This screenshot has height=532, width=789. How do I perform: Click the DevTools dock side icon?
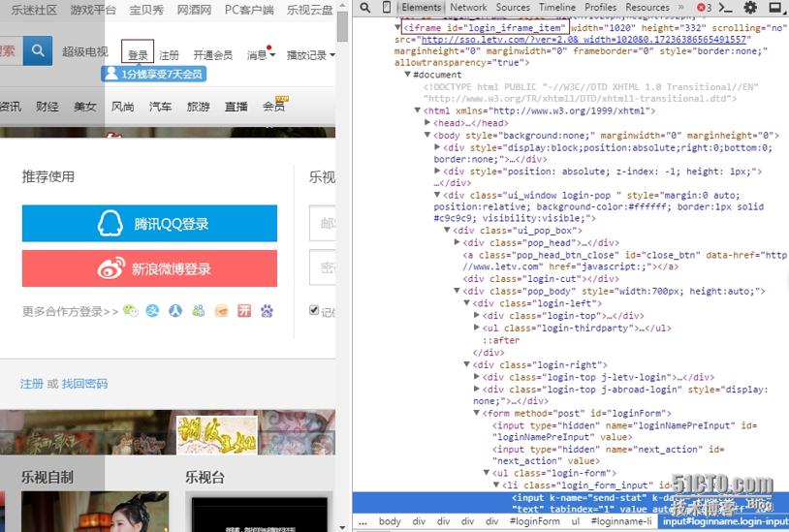(x=774, y=8)
